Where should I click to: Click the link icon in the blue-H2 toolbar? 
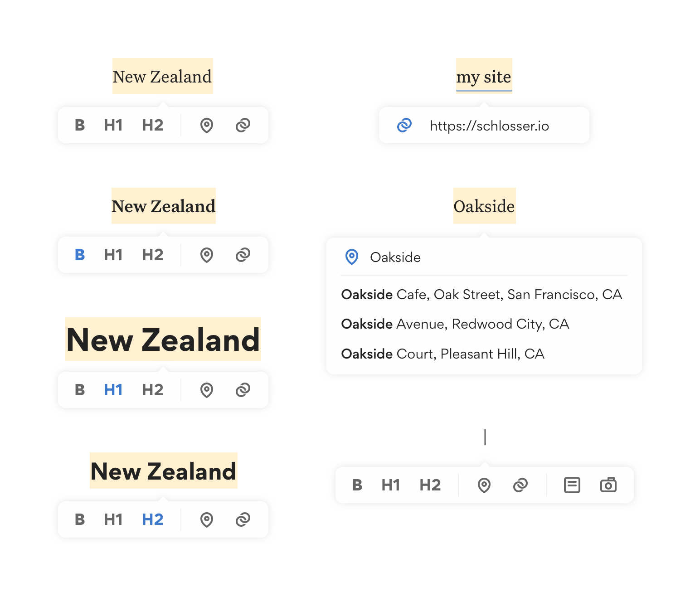click(243, 519)
